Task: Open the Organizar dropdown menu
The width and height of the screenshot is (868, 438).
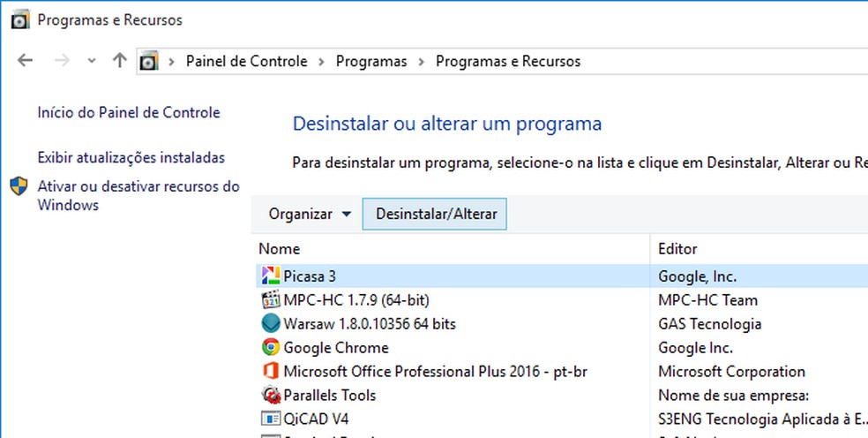Action: [310, 214]
